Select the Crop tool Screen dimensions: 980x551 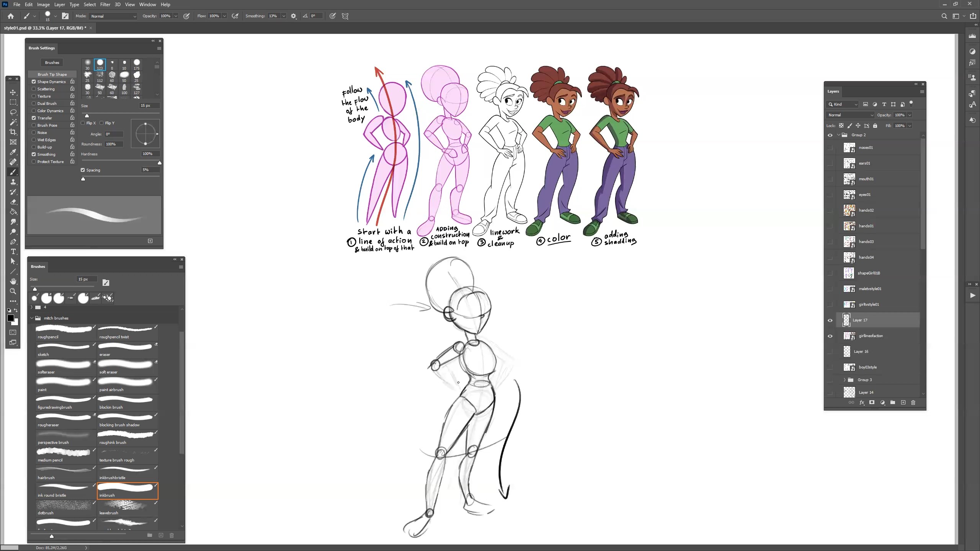click(13, 132)
